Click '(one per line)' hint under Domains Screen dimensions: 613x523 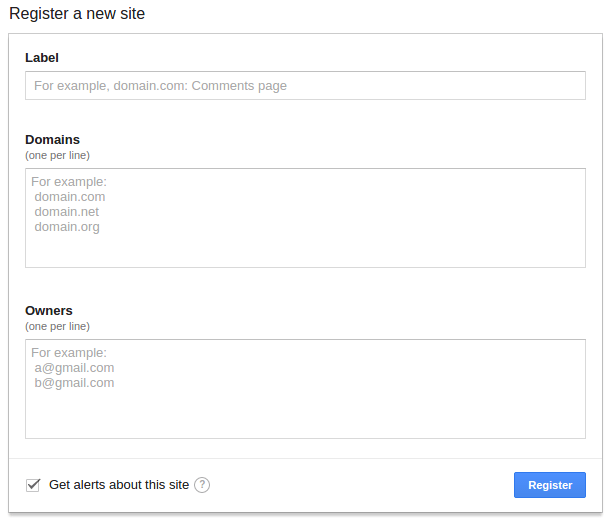57,156
